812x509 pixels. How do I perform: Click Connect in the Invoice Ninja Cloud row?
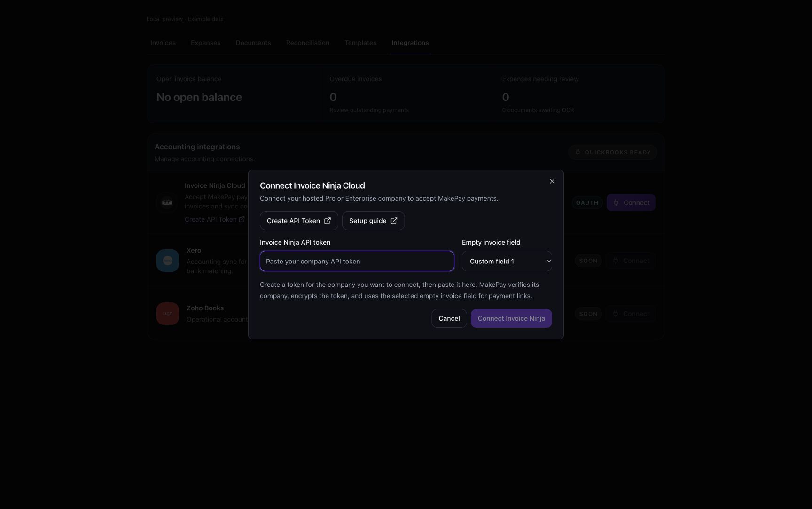tap(631, 203)
